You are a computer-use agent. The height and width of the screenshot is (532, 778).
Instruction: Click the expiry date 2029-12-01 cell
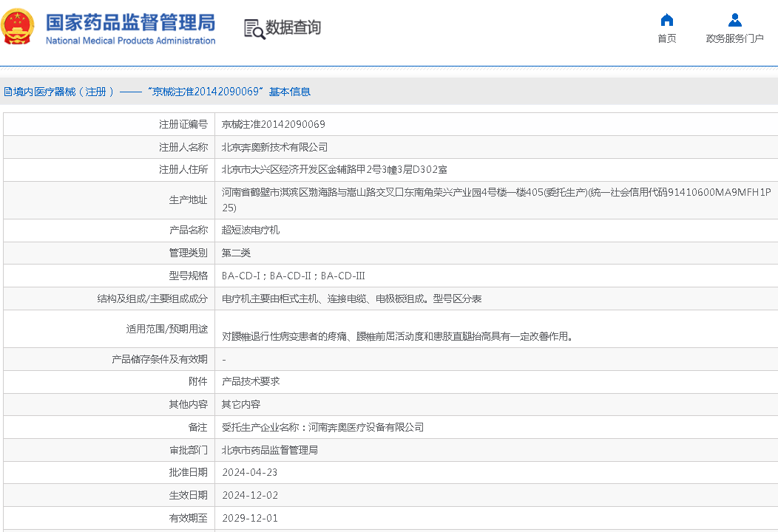point(250,518)
